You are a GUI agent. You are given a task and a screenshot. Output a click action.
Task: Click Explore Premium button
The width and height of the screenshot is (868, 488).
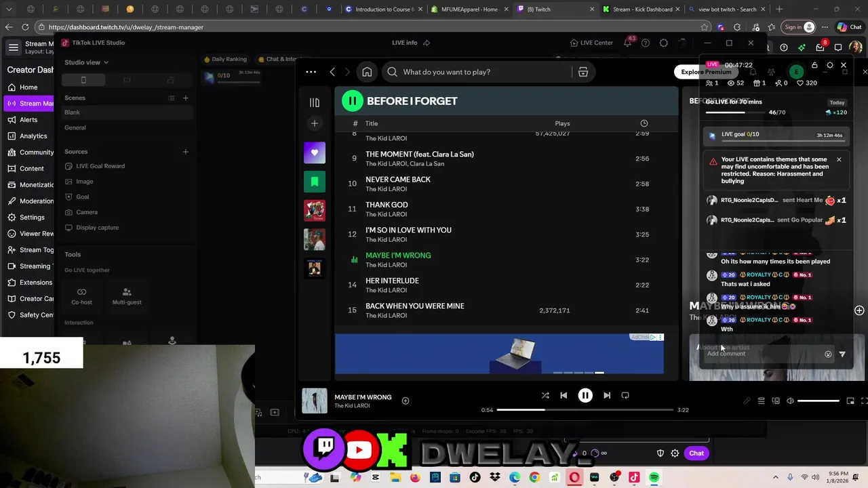click(706, 72)
